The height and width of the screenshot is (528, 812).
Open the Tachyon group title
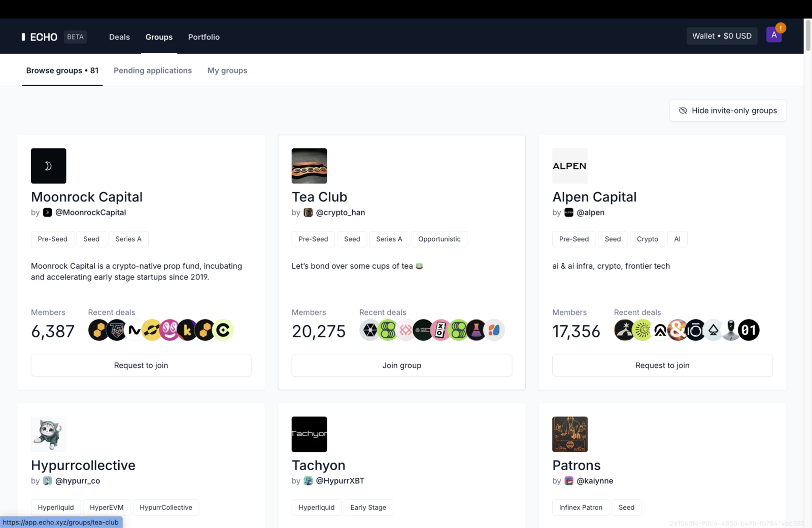318,465
